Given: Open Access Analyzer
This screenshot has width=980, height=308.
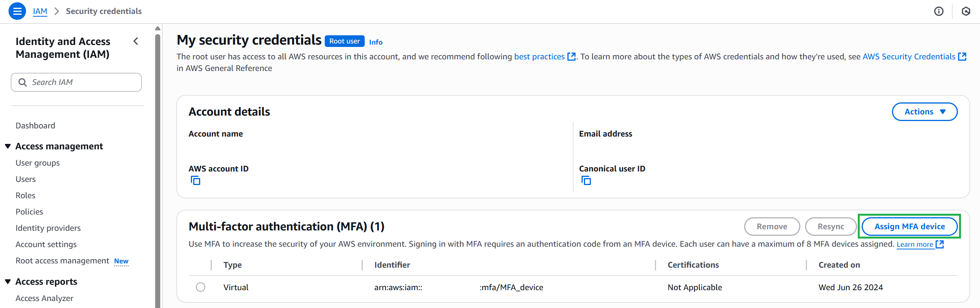Looking at the screenshot, I should tap(44, 298).
